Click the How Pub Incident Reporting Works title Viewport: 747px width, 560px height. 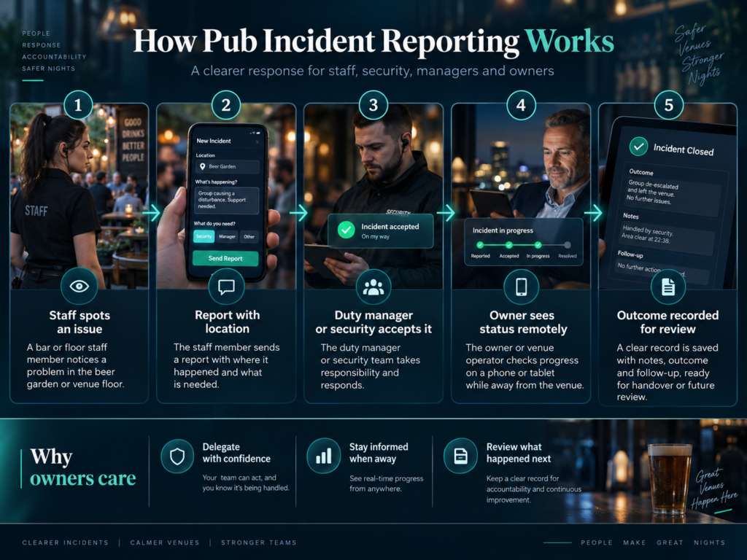(373, 41)
